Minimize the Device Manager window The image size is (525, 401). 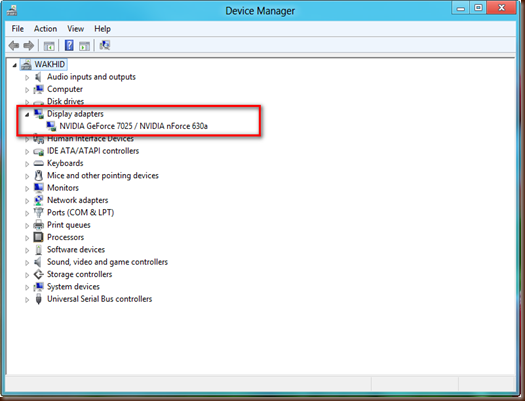point(461,8)
